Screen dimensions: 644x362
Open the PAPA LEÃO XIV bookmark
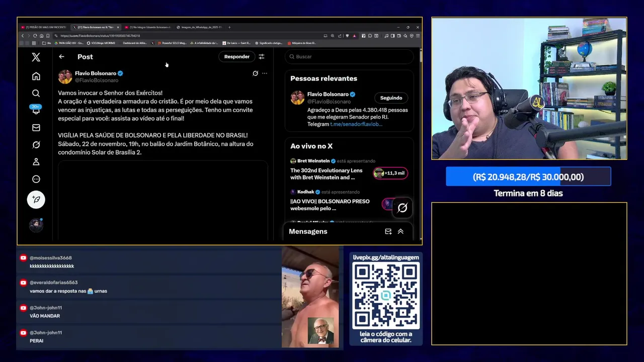(69, 43)
